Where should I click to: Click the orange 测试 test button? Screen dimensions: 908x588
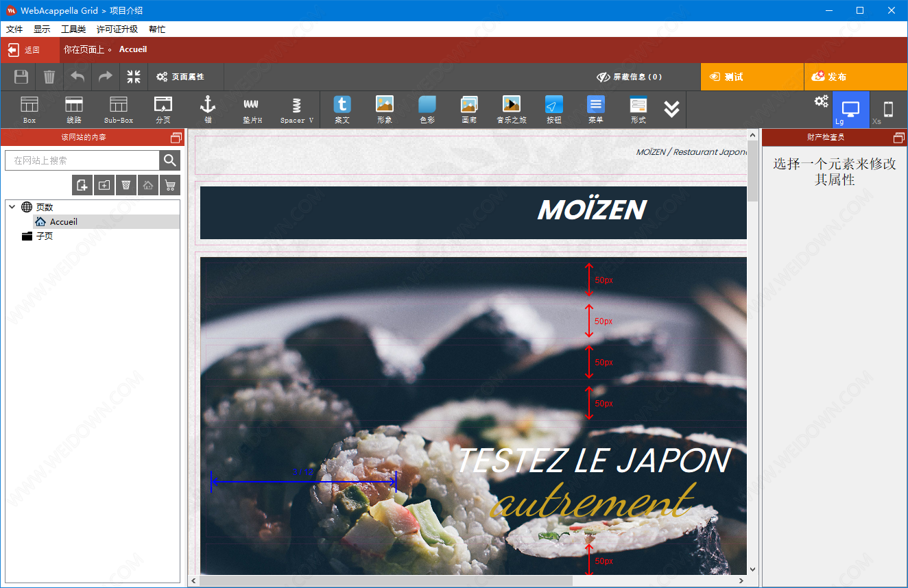point(752,77)
